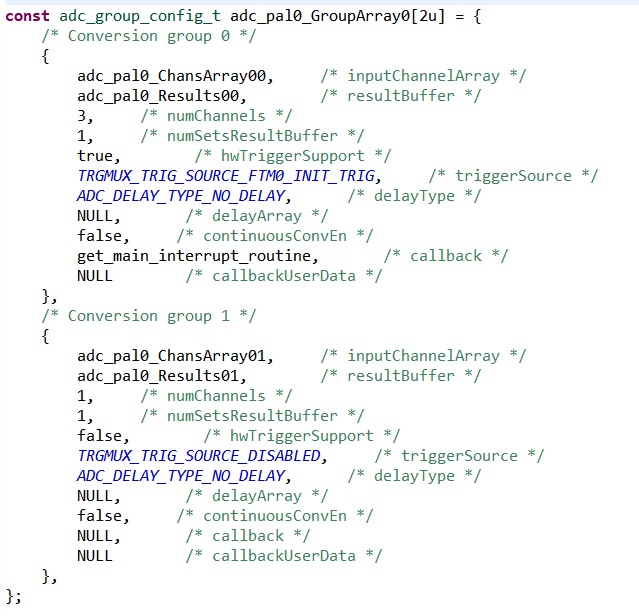This screenshot has width=639, height=616.
Task: Click the final closing brace with semicolon
Action: click(13, 596)
